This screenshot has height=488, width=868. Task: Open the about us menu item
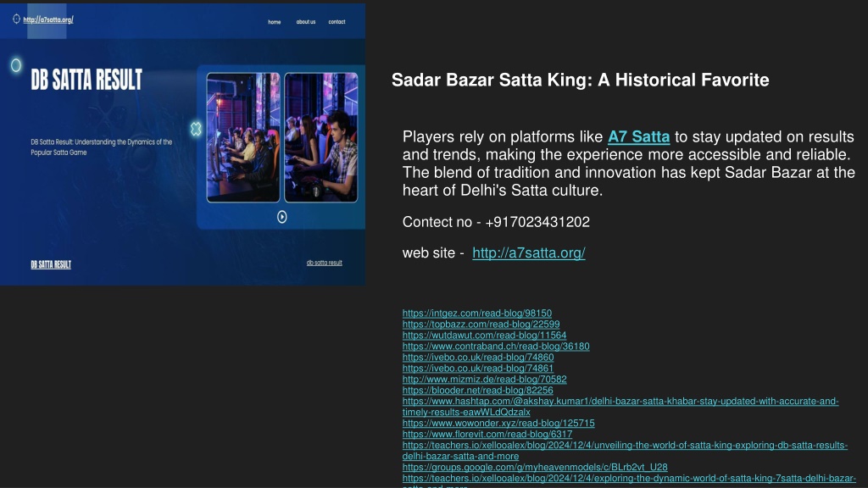click(x=305, y=22)
